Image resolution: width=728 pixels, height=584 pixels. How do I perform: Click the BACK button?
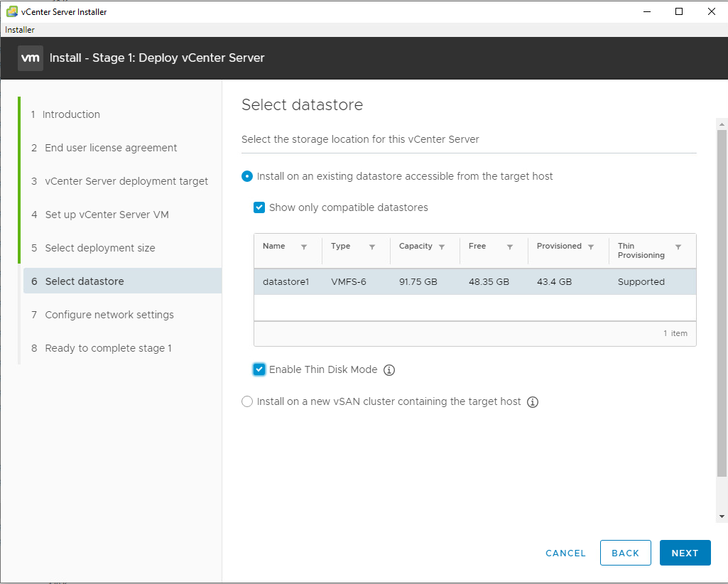click(626, 553)
